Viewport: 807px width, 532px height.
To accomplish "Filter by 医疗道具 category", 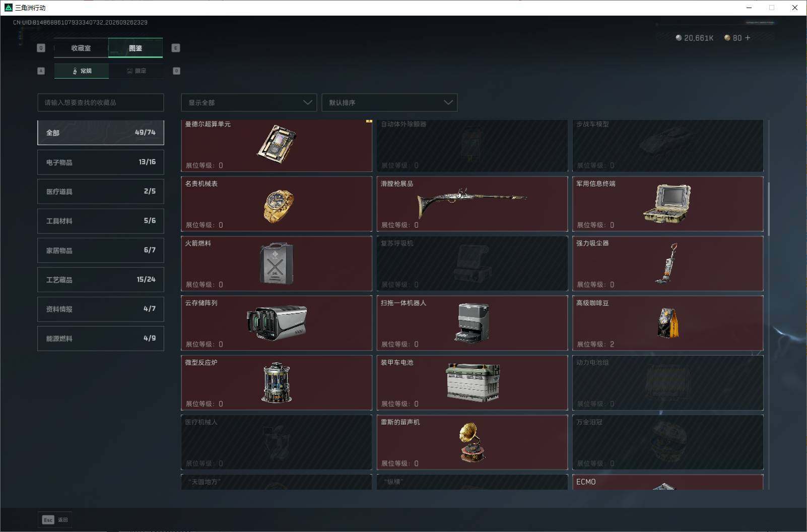I will coord(101,191).
